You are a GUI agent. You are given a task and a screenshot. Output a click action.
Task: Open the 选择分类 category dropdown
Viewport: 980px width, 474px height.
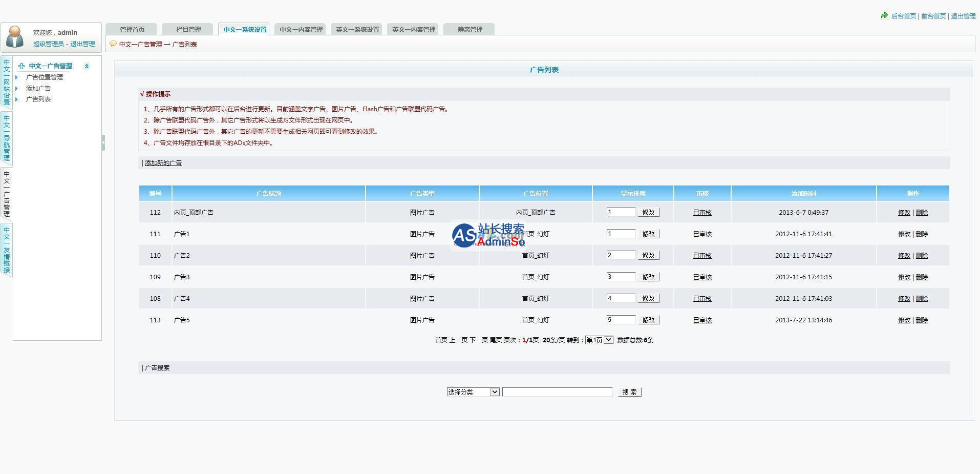[473, 392]
